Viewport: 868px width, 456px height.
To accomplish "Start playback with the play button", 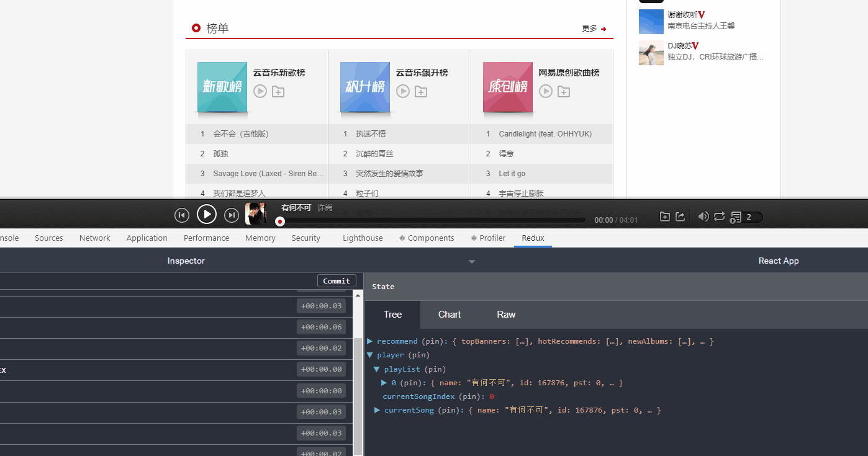I will coord(207,215).
